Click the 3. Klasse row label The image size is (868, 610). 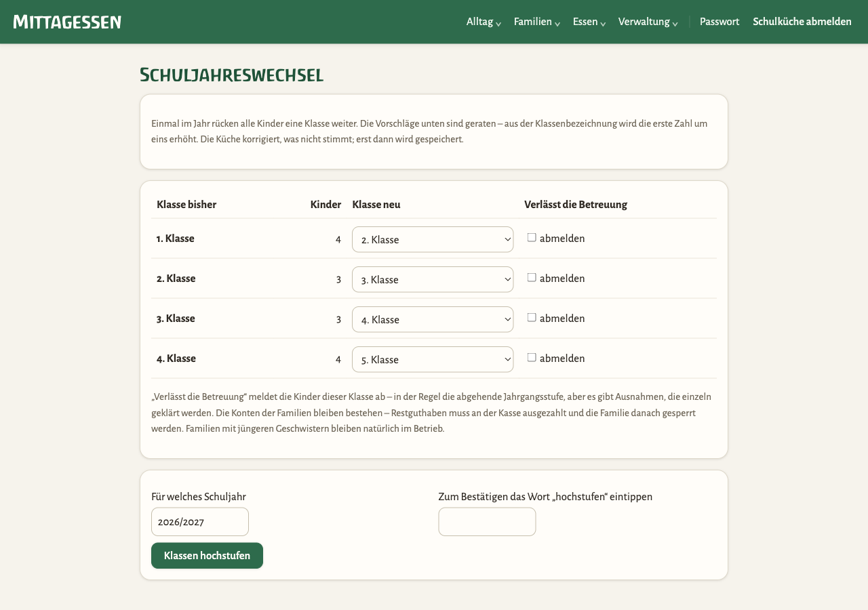point(176,319)
